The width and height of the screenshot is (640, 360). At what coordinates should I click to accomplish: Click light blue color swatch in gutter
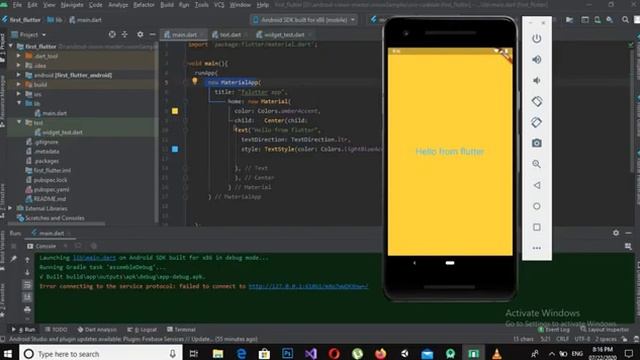point(175,149)
